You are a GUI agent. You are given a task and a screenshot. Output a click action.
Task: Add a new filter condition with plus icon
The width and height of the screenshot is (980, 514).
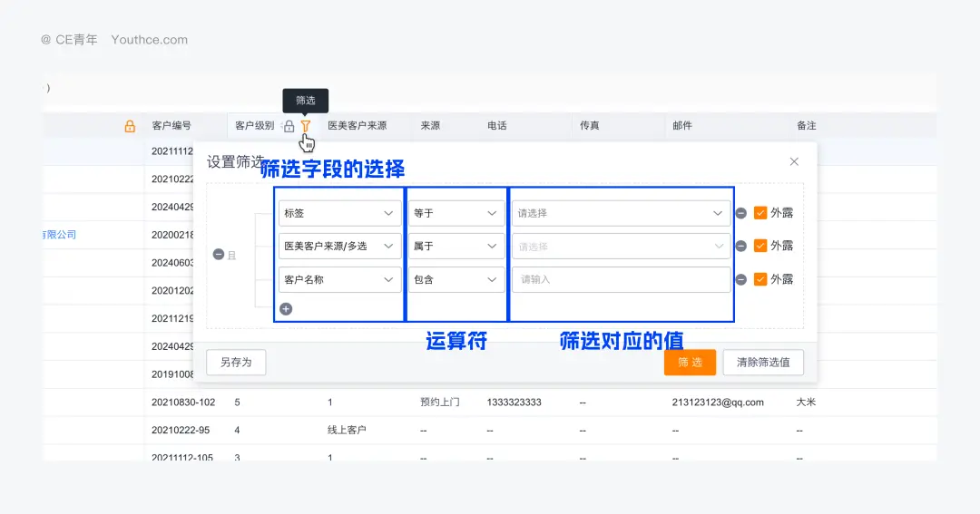click(286, 309)
